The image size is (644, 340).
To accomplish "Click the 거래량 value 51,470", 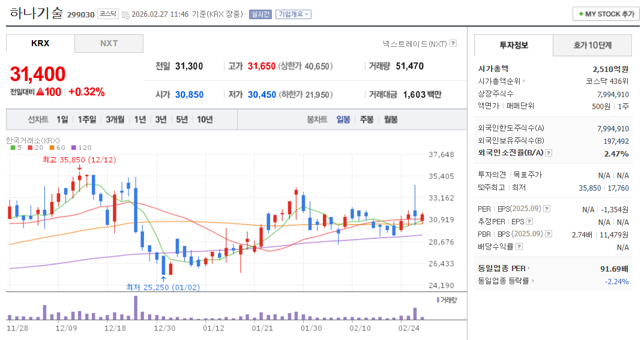I will (x=409, y=66).
